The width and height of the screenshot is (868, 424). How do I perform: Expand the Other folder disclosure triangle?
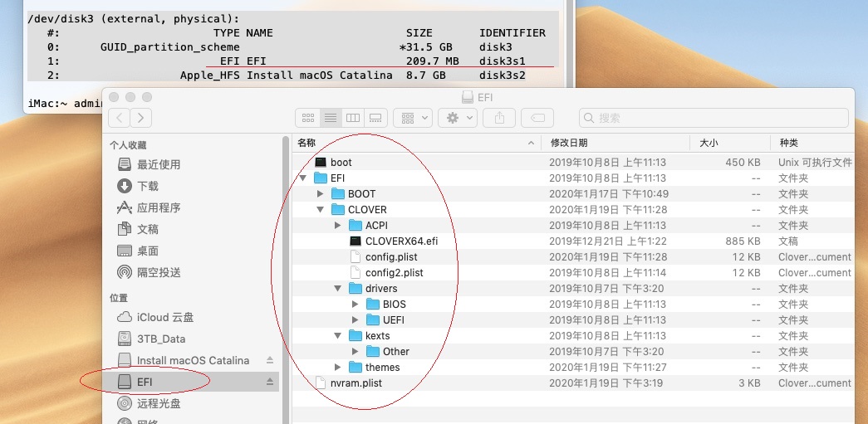click(356, 352)
